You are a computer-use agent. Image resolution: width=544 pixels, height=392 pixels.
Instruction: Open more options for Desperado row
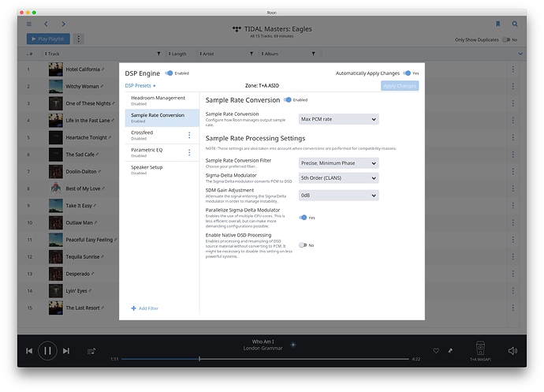pyautogui.click(x=512, y=274)
